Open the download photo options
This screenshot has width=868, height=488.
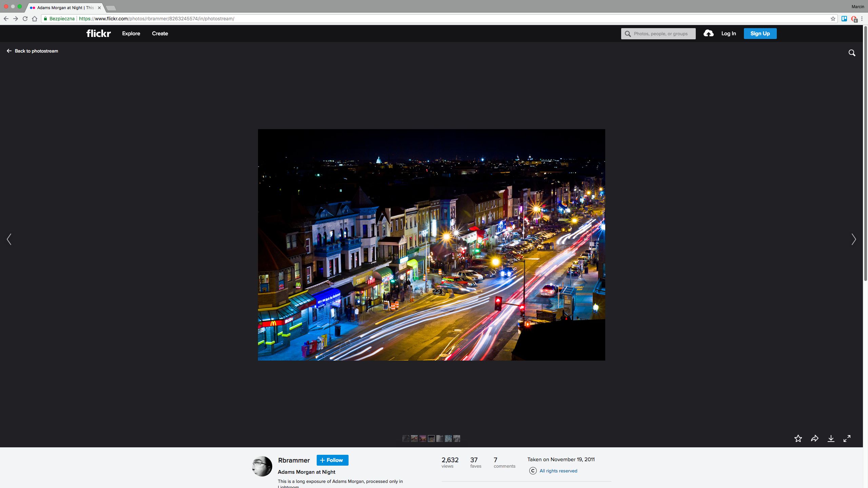[831, 439]
